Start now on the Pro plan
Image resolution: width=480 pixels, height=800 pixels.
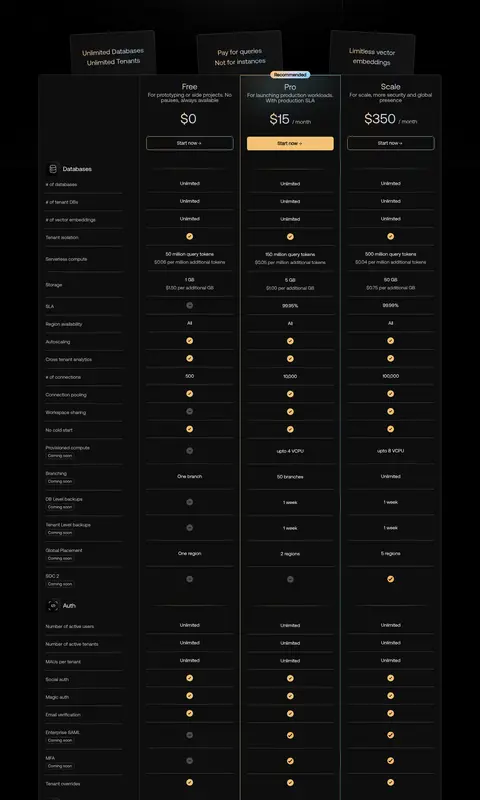[290, 143]
